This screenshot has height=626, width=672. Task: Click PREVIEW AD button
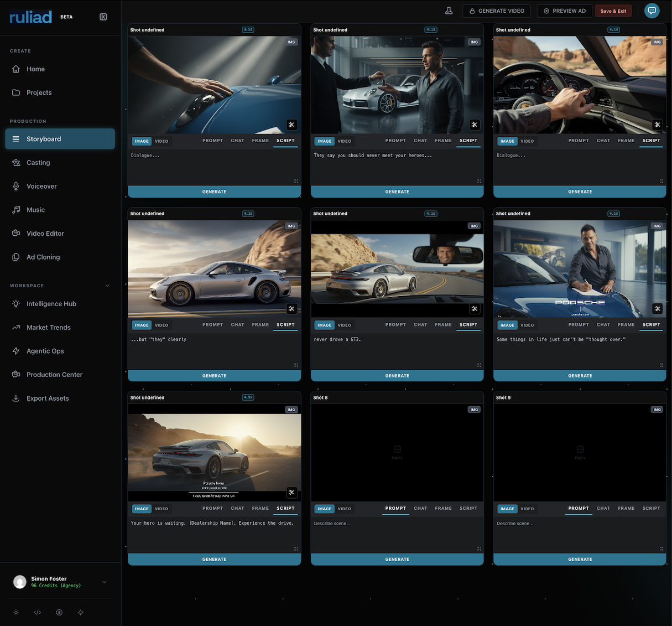coord(564,11)
